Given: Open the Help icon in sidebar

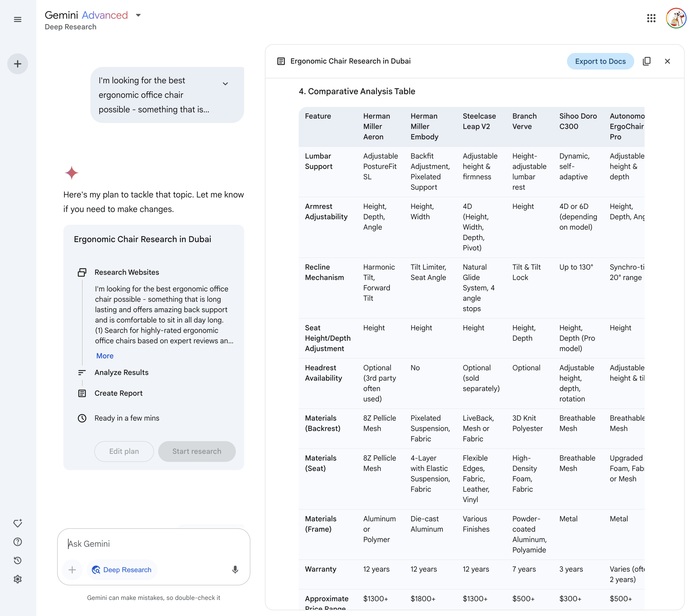Looking at the screenshot, I should tap(18, 542).
